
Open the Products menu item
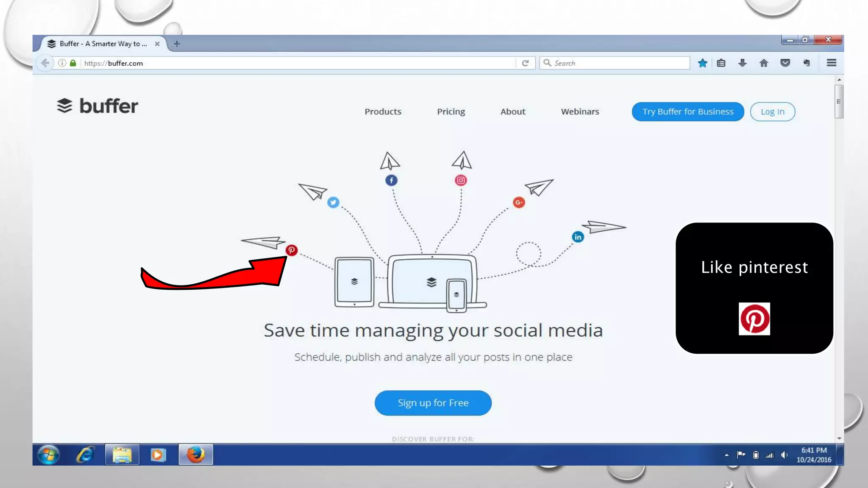[383, 111]
